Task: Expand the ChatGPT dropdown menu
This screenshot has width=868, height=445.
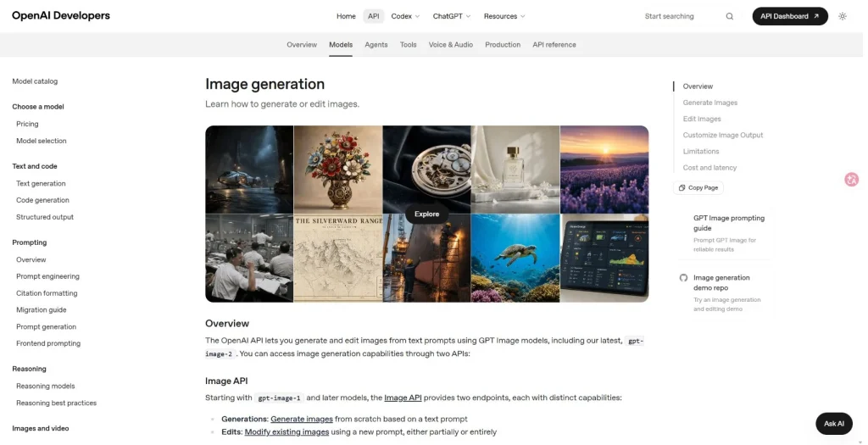Action: [451, 16]
